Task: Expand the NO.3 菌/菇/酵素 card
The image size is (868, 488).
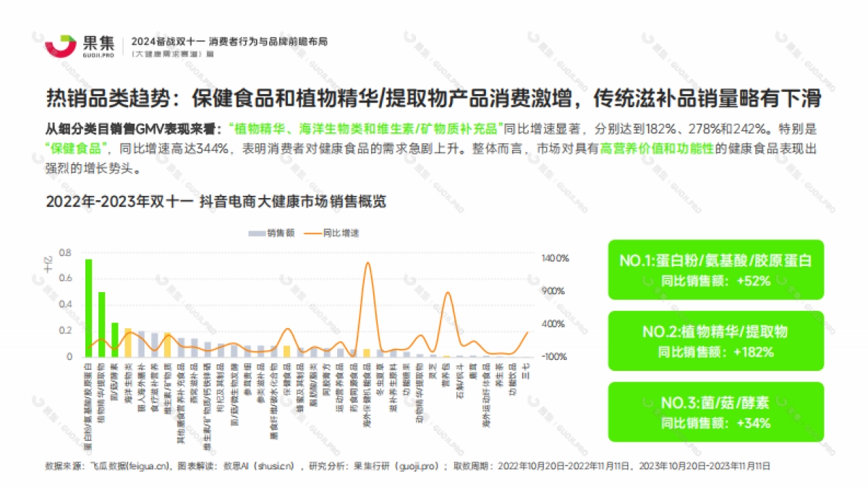Action: click(715, 413)
